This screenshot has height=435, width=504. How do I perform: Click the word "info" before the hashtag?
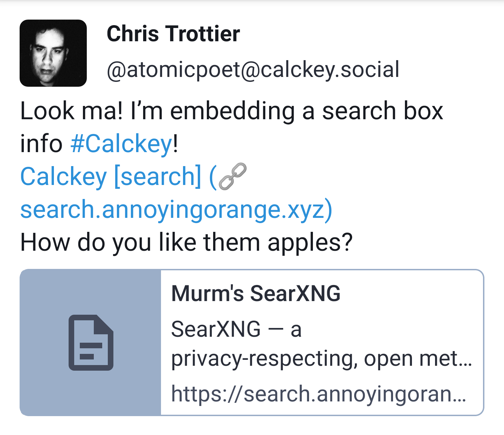point(41,144)
